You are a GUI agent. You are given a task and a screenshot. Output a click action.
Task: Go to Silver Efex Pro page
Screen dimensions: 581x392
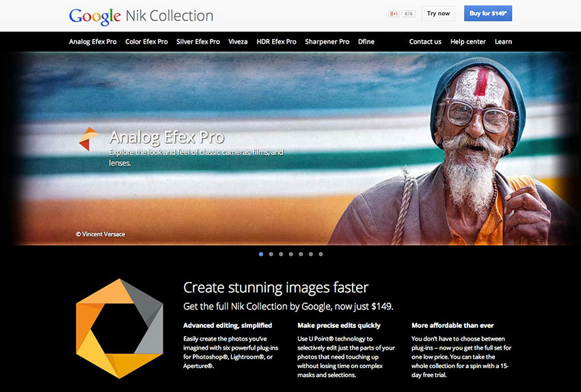tap(198, 42)
